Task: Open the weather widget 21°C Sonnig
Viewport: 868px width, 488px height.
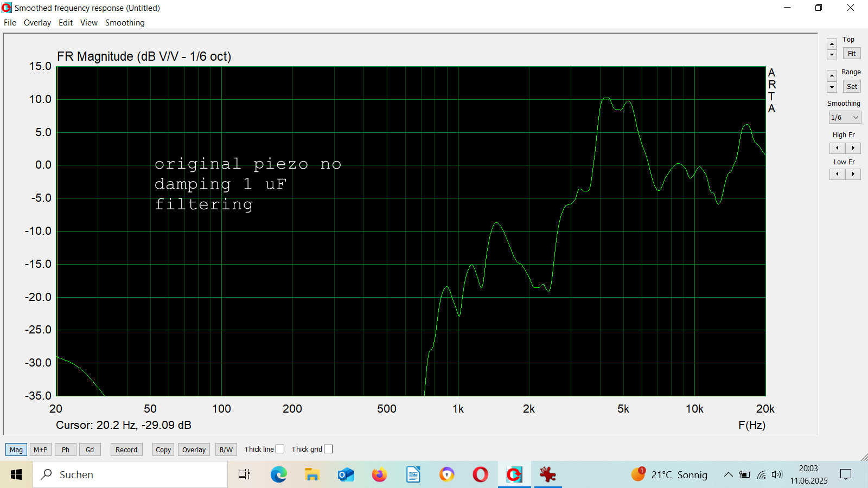Action: click(x=669, y=474)
